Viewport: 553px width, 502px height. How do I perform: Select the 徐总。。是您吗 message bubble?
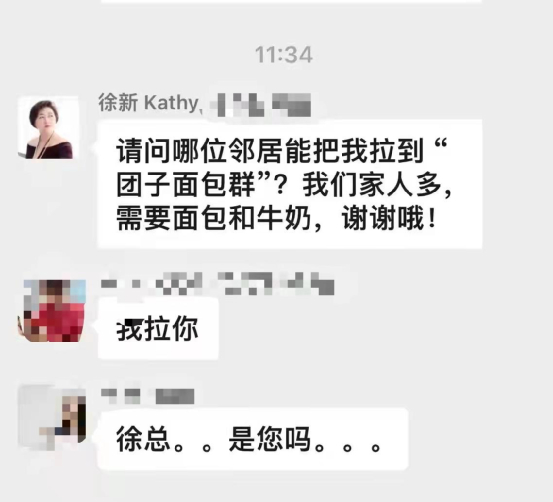tap(253, 439)
